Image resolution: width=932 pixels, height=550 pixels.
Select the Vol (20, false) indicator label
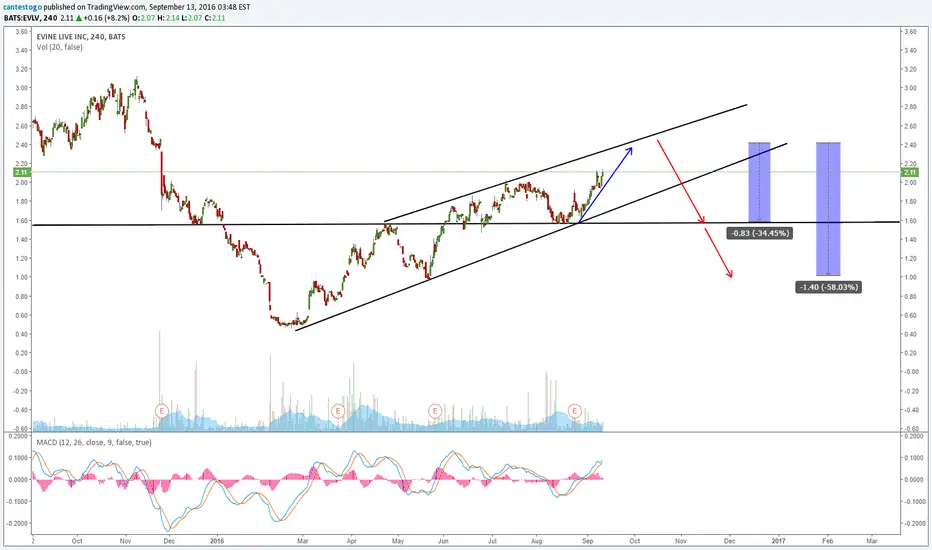(x=59, y=47)
